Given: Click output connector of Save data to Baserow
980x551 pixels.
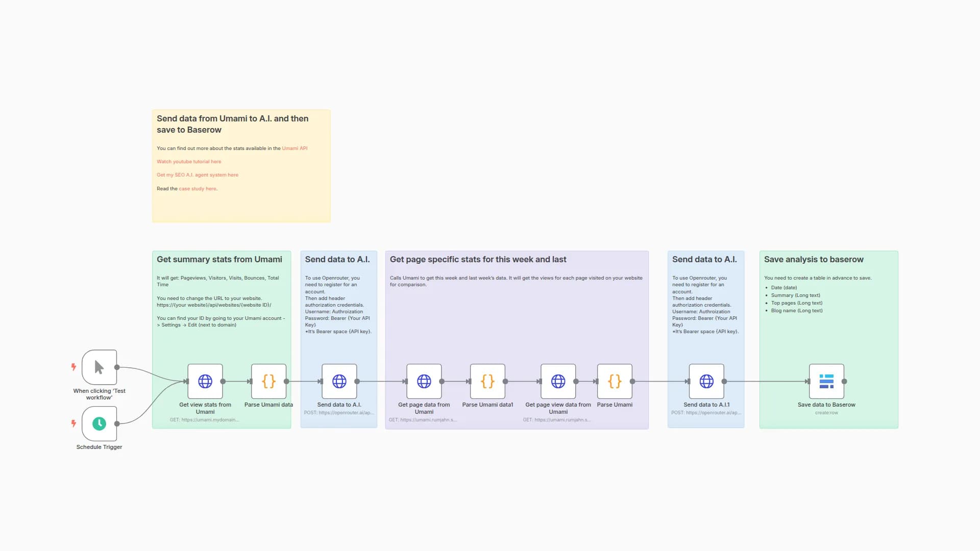Looking at the screenshot, I should tap(844, 381).
